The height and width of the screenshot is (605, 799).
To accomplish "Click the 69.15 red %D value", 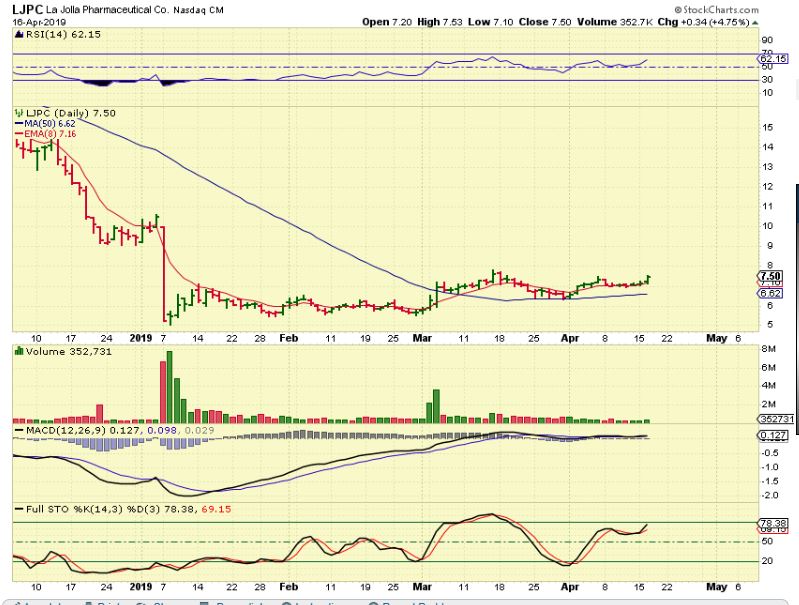I will (x=216, y=509).
